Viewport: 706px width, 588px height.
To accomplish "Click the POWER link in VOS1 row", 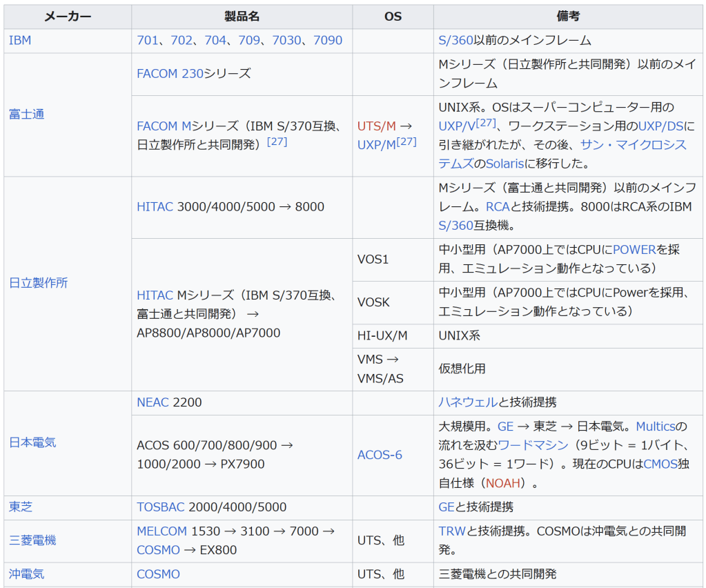I will [x=634, y=250].
